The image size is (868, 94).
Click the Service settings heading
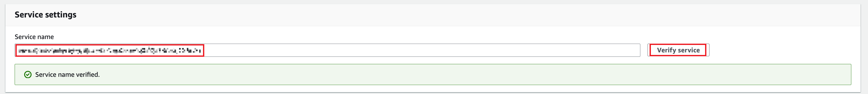(45, 14)
